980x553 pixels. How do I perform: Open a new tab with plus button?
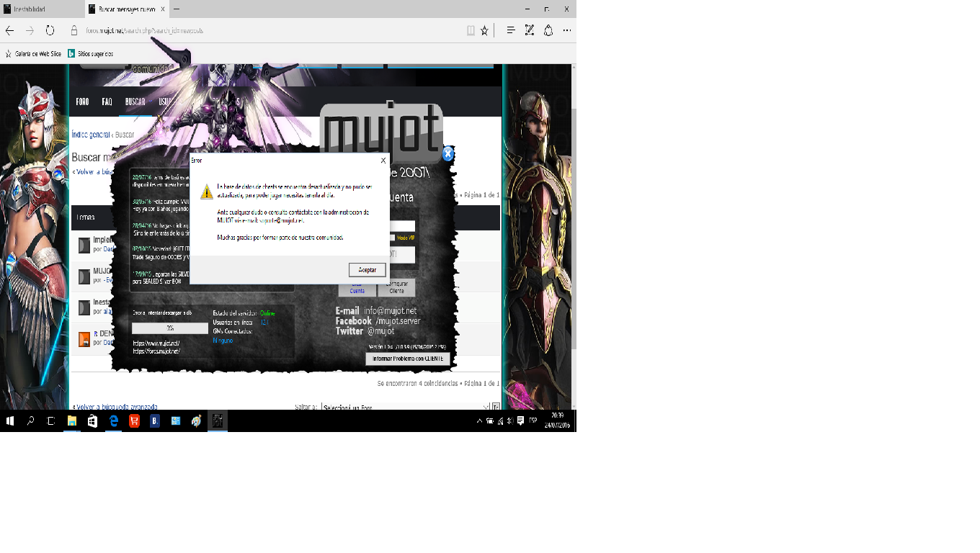tap(177, 9)
